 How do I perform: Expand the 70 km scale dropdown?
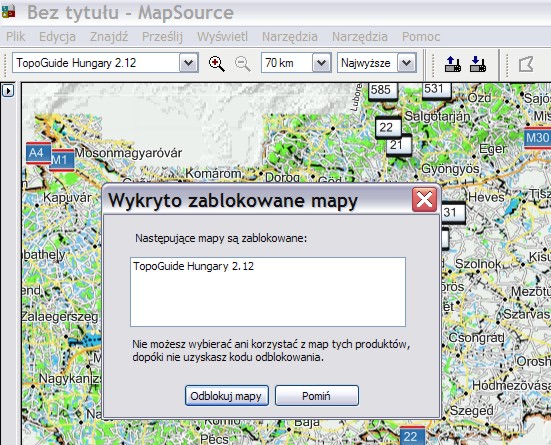(322, 63)
